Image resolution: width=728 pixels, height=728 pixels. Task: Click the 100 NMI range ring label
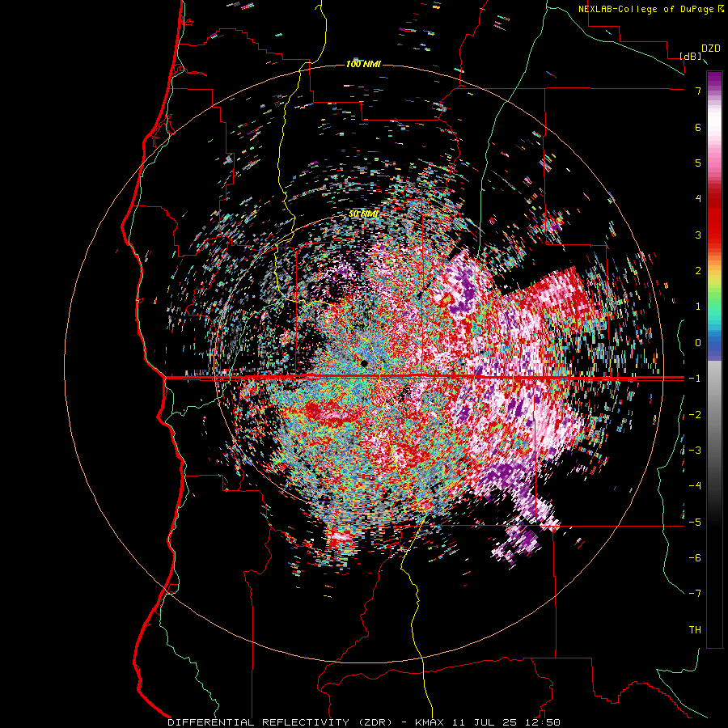363,64
